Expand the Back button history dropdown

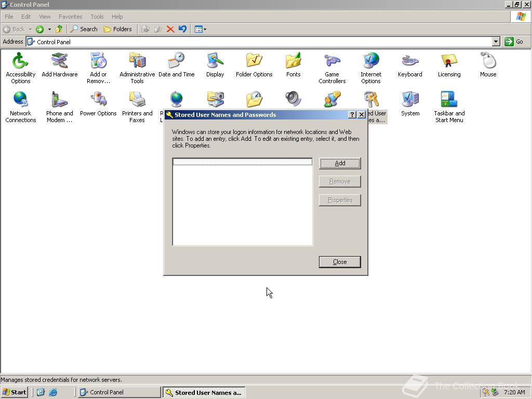pyautogui.click(x=31, y=29)
